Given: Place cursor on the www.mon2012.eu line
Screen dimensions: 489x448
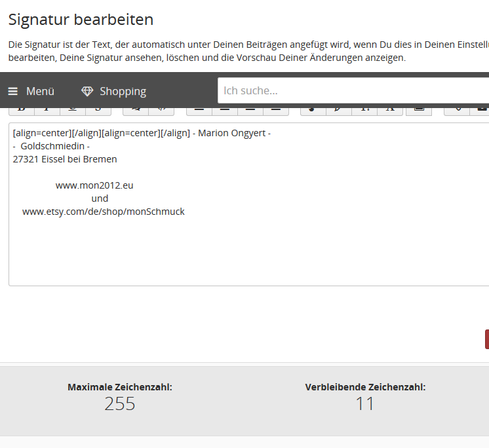Looking at the screenshot, I should [x=94, y=185].
